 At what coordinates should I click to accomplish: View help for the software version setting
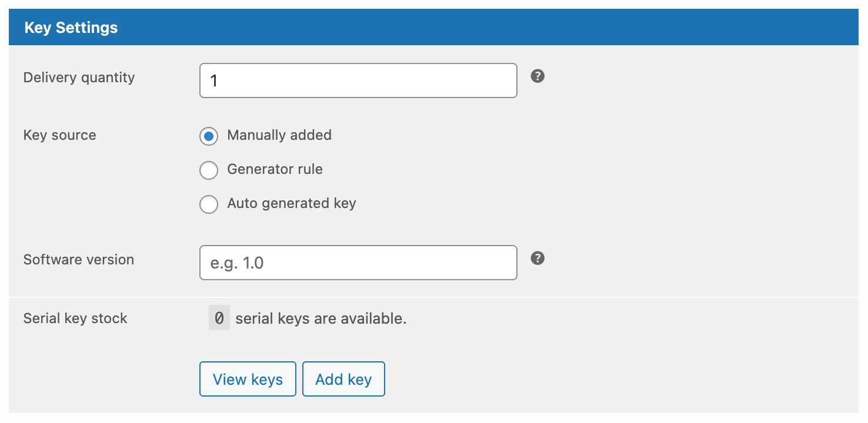(x=538, y=258)
